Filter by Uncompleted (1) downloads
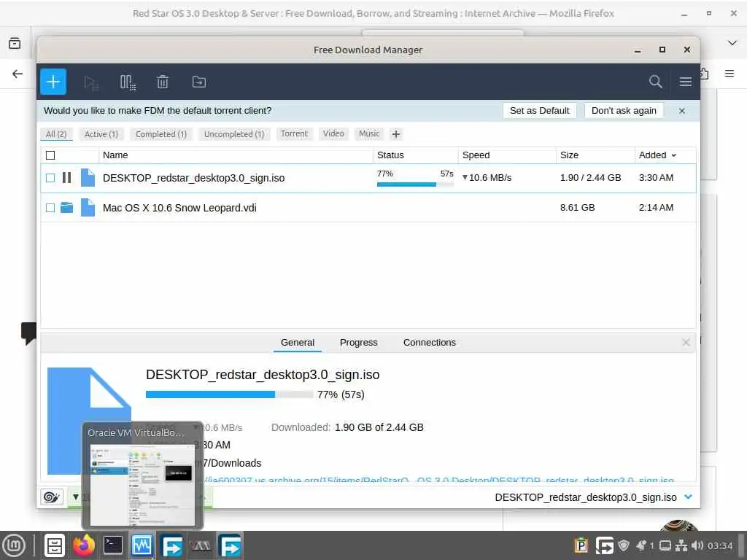This screenshot has width=747, height=560. [234, 134]
